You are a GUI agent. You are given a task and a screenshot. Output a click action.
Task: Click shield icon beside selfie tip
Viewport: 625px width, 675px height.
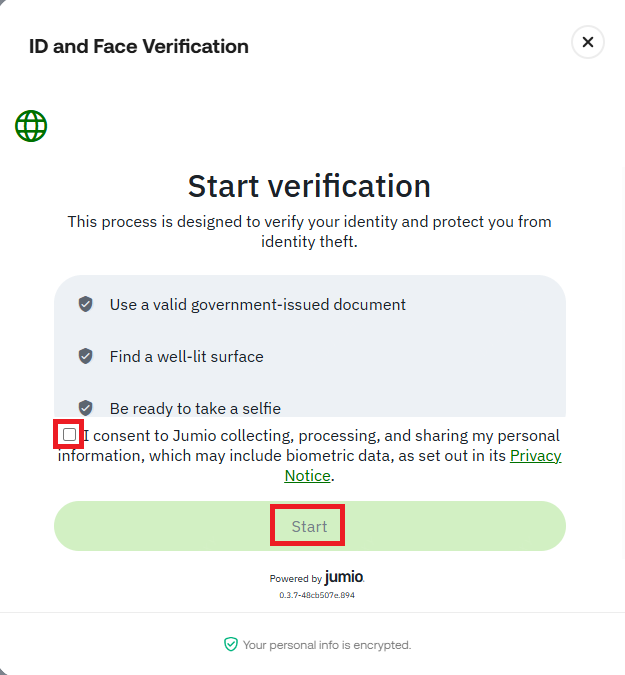pyautogui.click(x=86, y=408)
